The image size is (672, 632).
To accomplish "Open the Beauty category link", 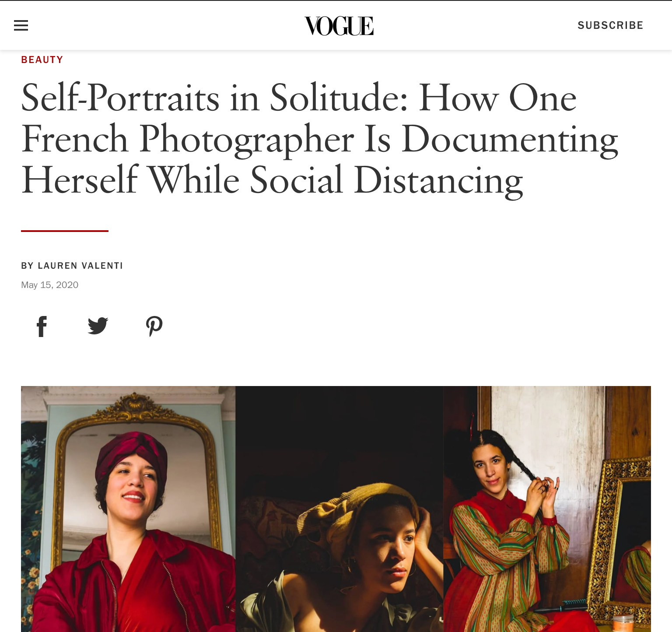I will pyautogui.click(x=42, y=60).
